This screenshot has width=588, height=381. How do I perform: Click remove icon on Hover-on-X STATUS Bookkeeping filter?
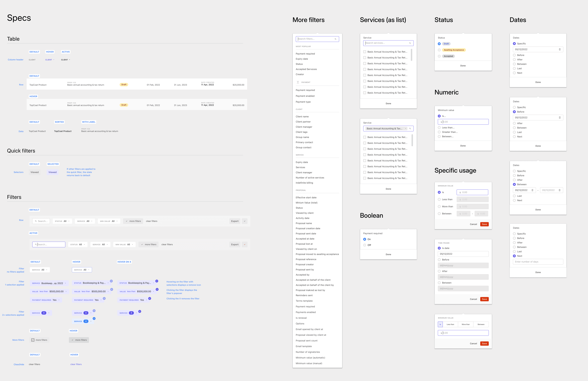tap(157, 281)
